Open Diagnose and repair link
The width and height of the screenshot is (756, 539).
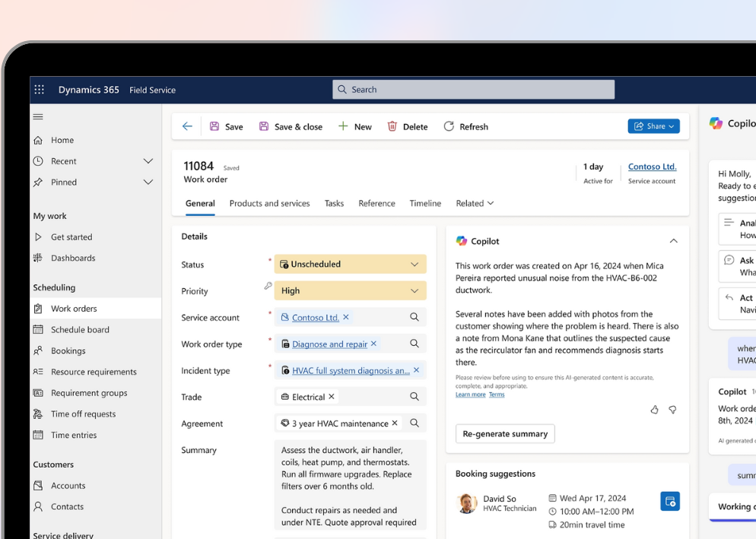[x=330, y=344]
